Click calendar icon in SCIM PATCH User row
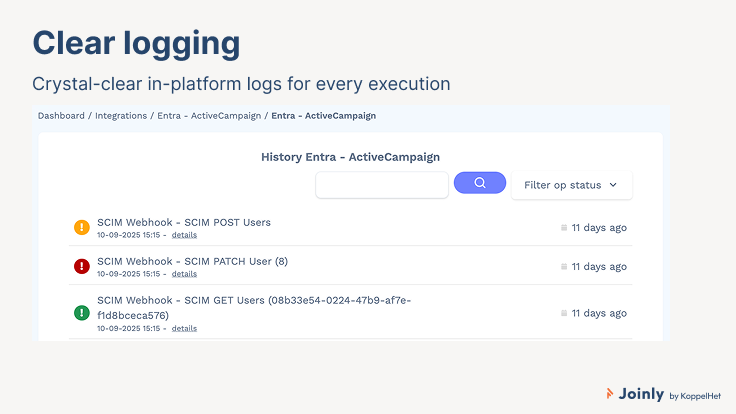The image size is (736, 414). [564, 267]
